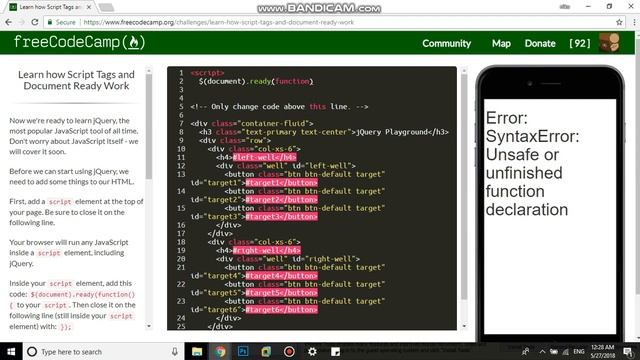Click the browser back arrow

tap(8, 22)
